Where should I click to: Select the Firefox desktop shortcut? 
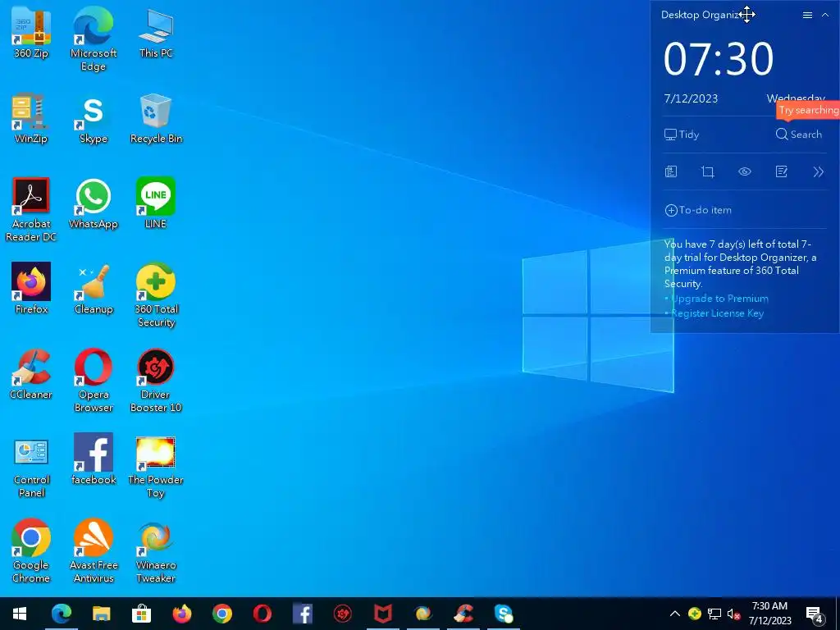31,288
